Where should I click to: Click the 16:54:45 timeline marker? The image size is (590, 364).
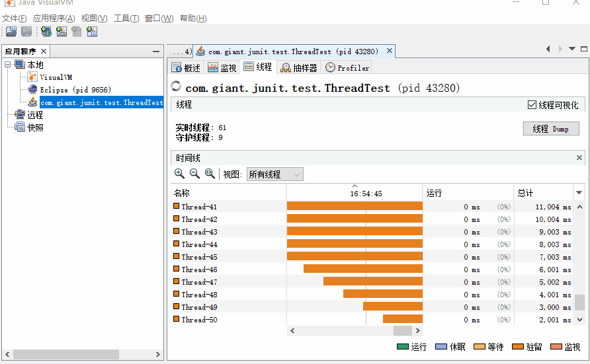366,194
